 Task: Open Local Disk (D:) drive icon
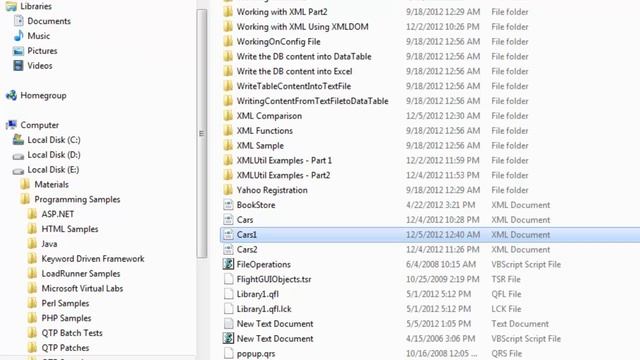[18, 156]
